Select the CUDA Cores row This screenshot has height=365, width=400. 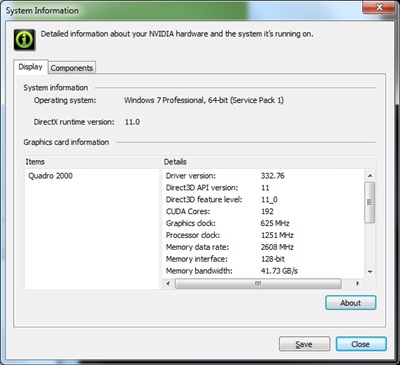(x=264, y=212)
